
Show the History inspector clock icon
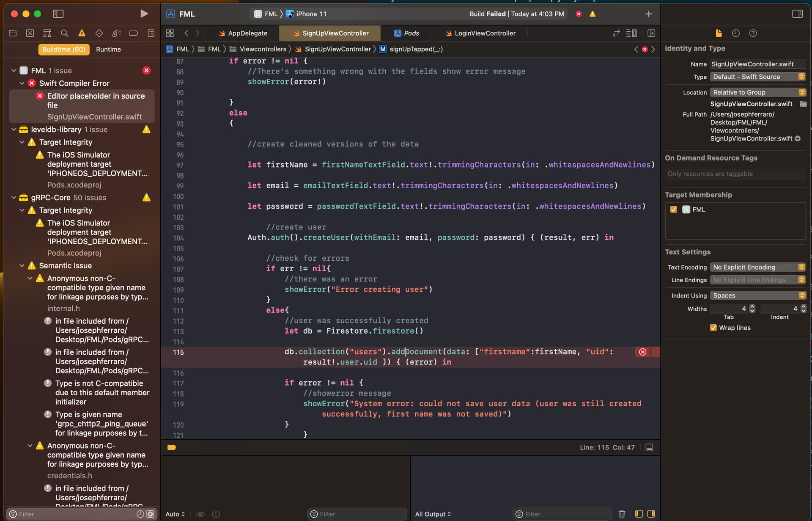[735, 33]
